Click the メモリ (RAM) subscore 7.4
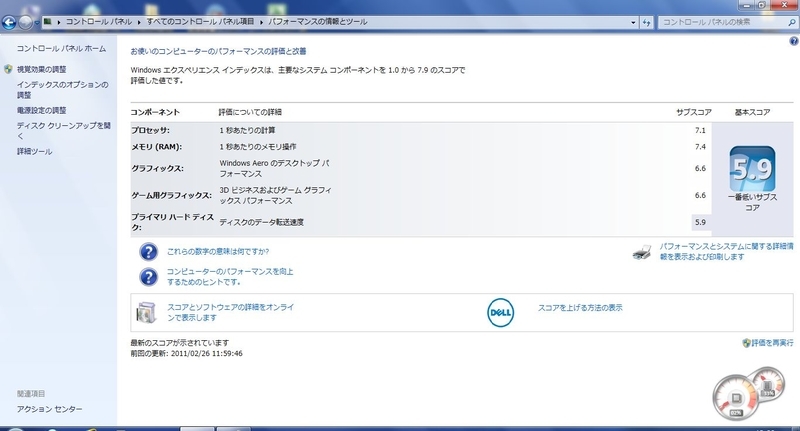 tap(700, 147)
